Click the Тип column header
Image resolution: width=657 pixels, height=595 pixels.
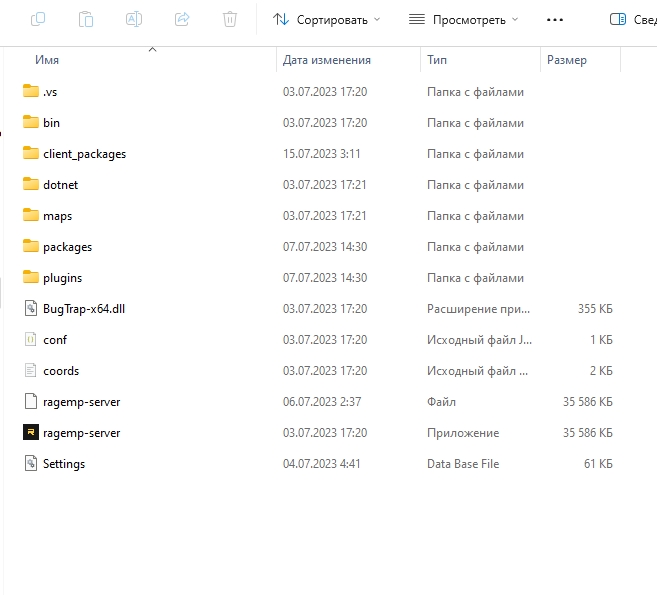437,60
